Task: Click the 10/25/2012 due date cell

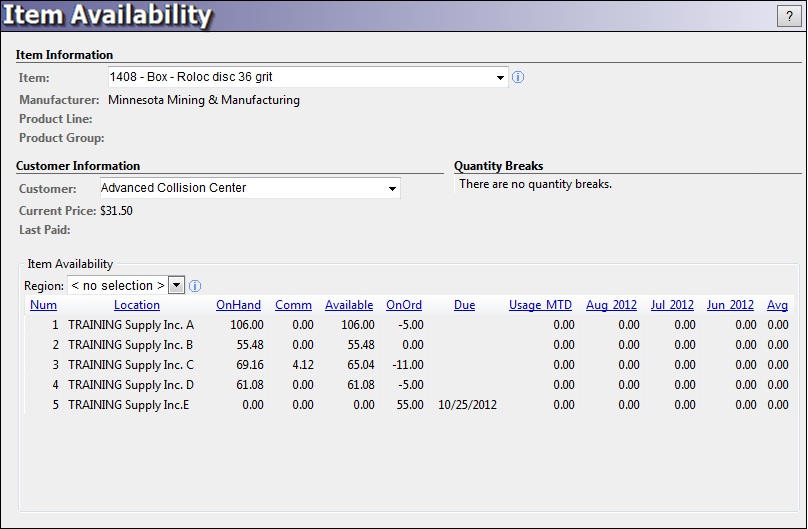Action: 467,405
